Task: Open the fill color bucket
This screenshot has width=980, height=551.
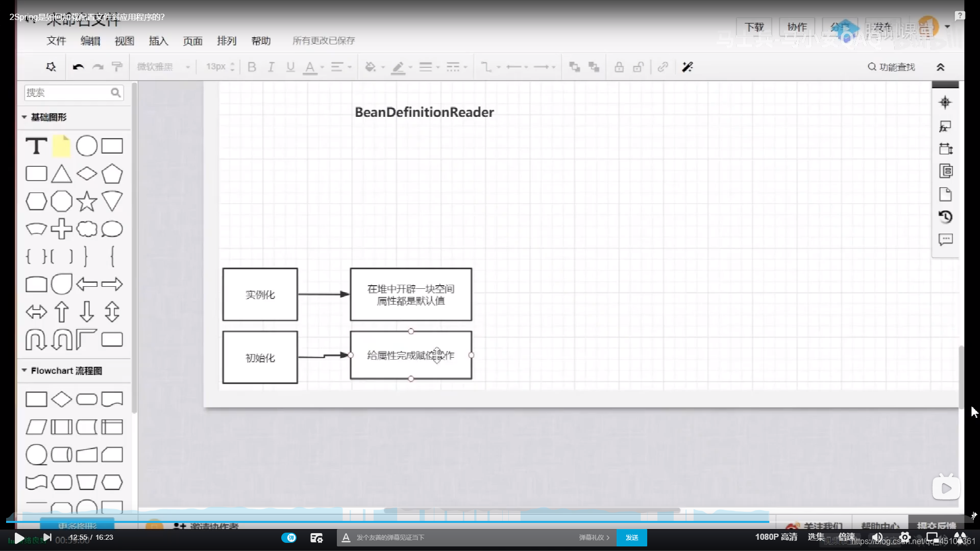Action: [374, 67]
